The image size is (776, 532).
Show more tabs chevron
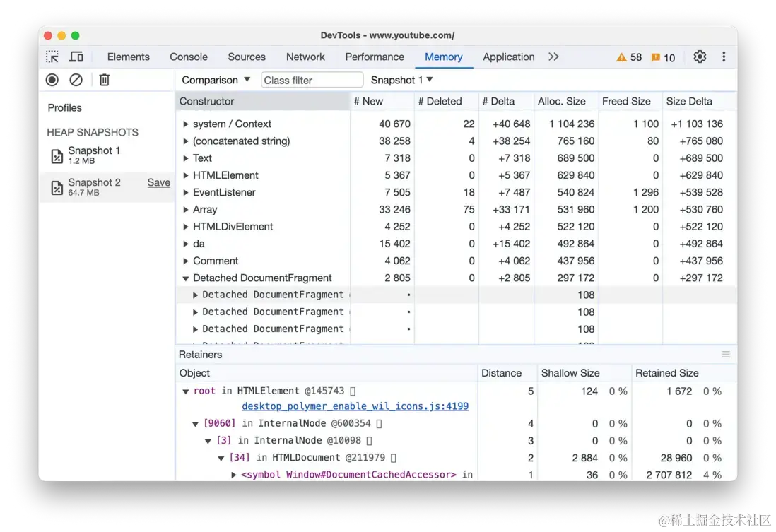coord(553,57)
